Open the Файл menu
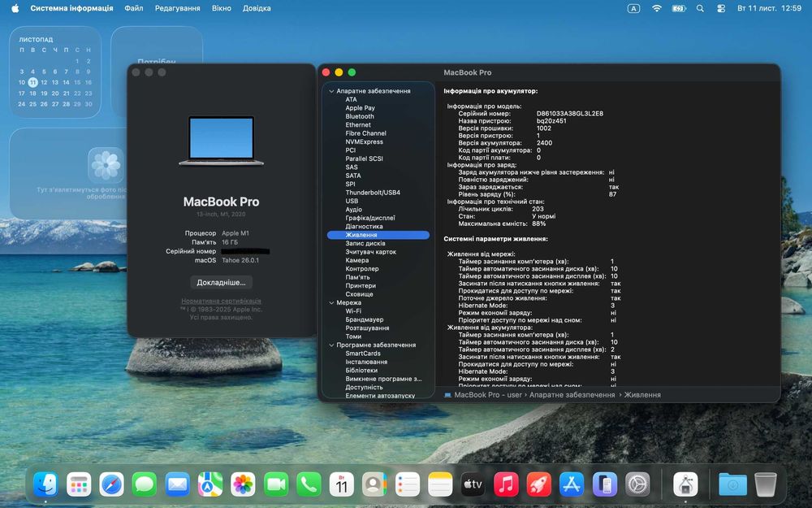The height and width of the screenshot is (508, 812). 134,8
